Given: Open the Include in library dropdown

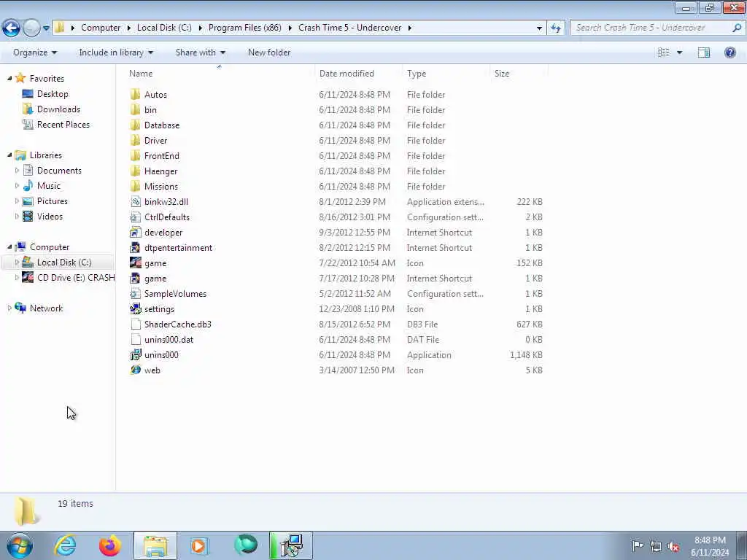Looking at the screenshot, I should (x=116, y=52).
